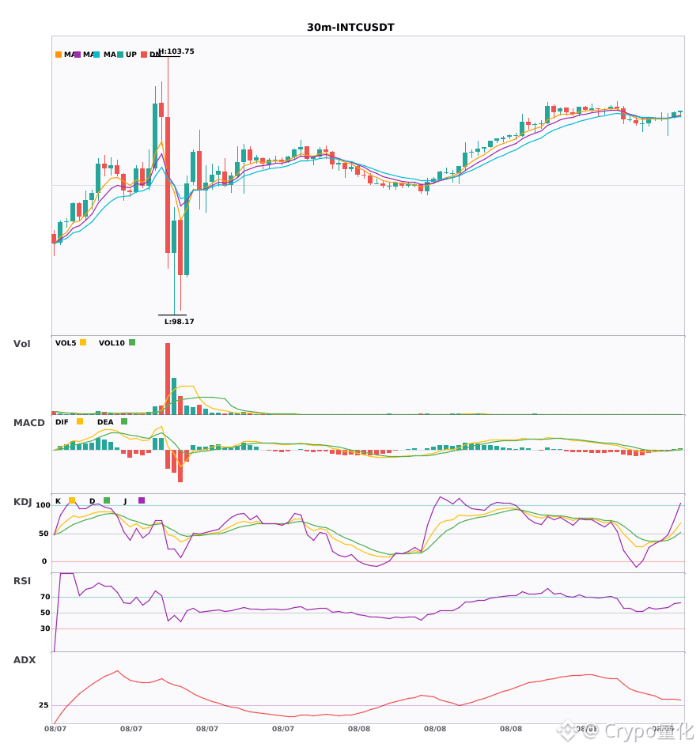Click the DEA legend label

point(105,422)
